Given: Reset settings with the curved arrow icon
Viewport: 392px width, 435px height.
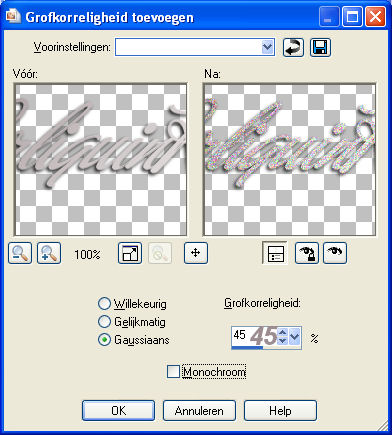Looking at the screenshot, I should [x=293, y=47].
